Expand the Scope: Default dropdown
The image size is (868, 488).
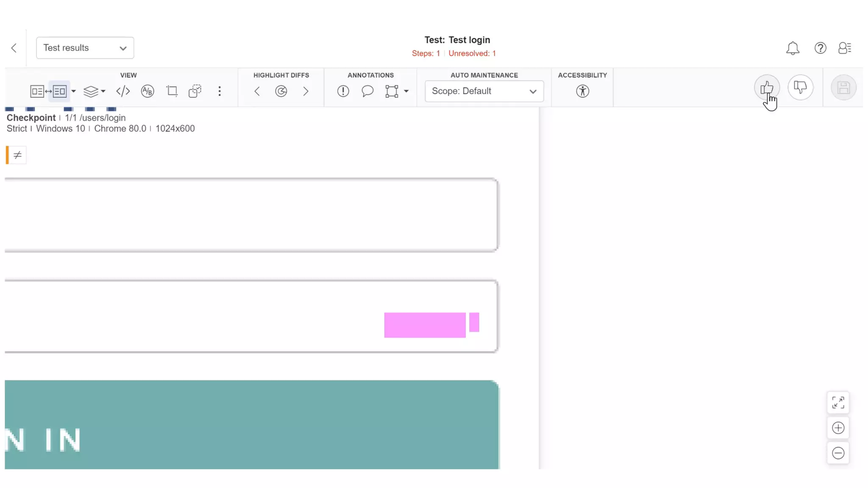[484, 91]
